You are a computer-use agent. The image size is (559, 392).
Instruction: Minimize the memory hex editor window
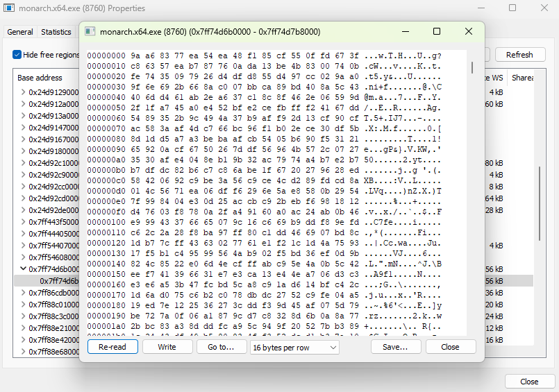pyautogui.click(x=404, y=31)
